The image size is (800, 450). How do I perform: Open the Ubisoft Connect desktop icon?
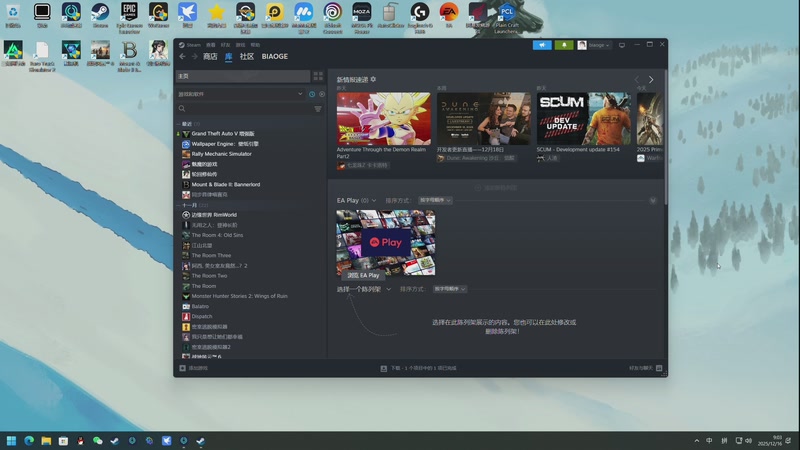click(x=333, y=17)
